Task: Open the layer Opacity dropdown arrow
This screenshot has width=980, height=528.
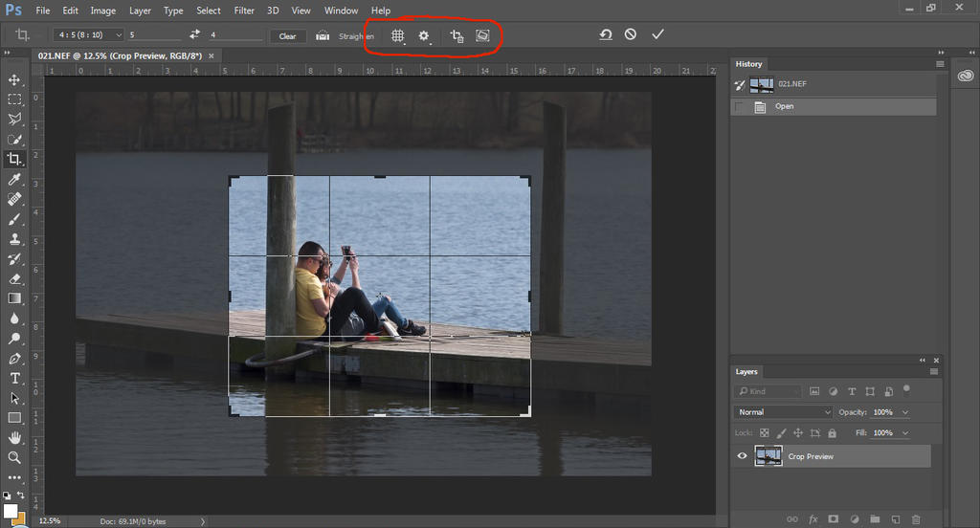Action: [905, 412]
